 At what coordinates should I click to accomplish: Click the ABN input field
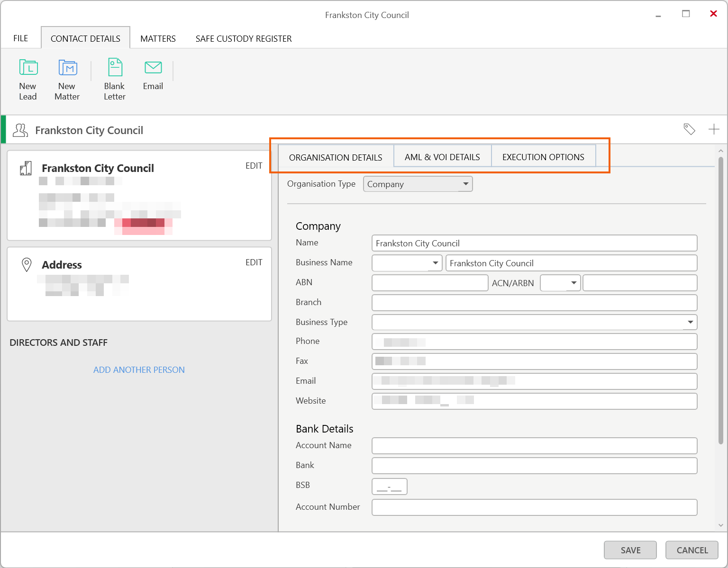click(429, 283)
